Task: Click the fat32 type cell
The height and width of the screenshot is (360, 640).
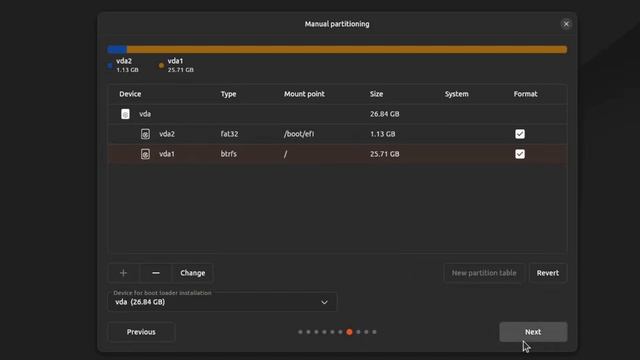Action: click(229, 134)
